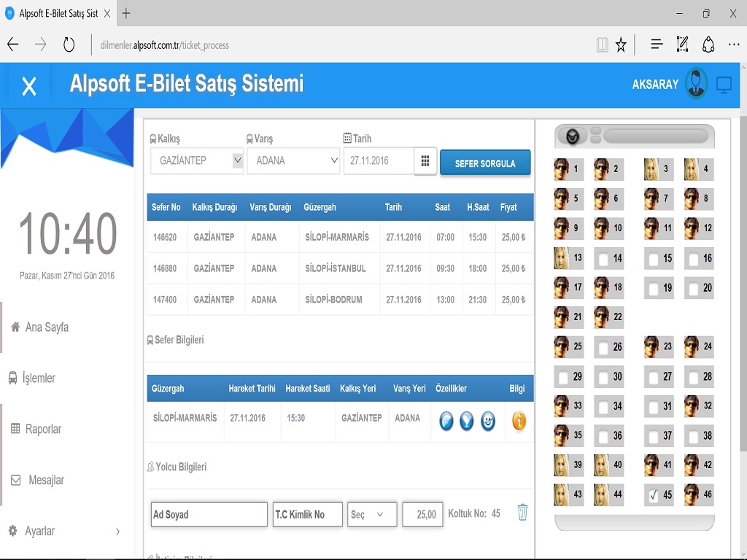Open the Seç passenger dropdown
Screen dimensions: 747x560
point(372,514)
